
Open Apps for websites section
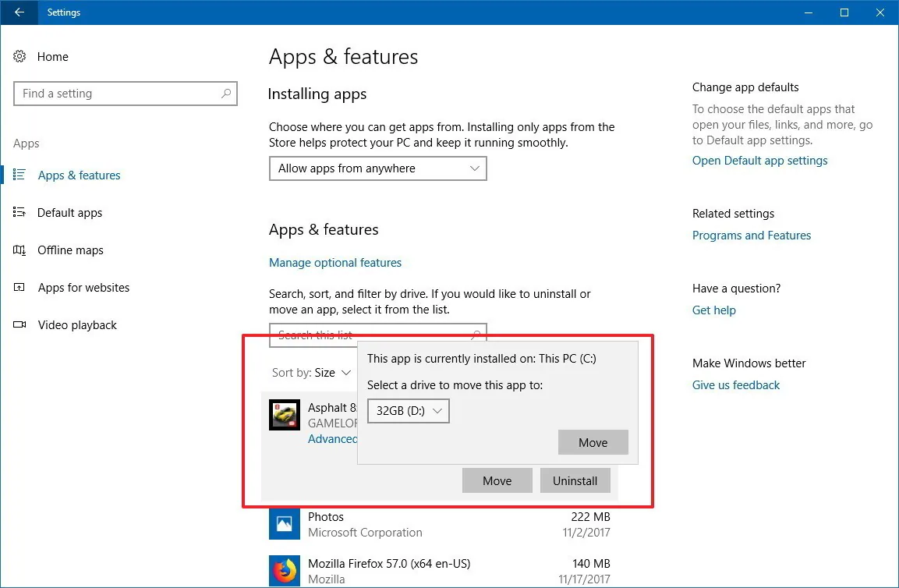coord(83,288)
